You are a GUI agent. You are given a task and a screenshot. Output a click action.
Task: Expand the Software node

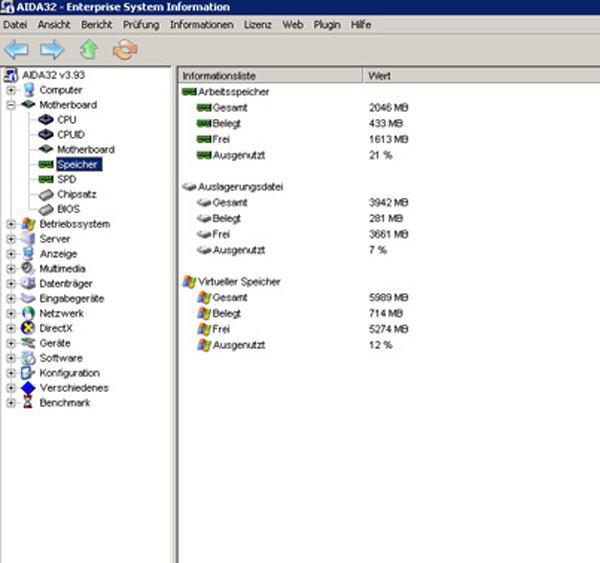(x=11, y=359)
